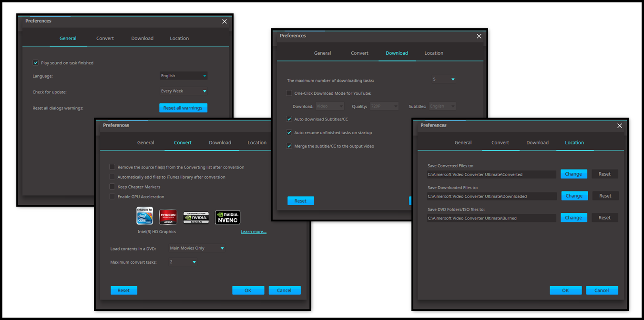The height and width of the screenshot is (320, 644).
Task: Select General tab in Download window
Action: click(323, 53)
